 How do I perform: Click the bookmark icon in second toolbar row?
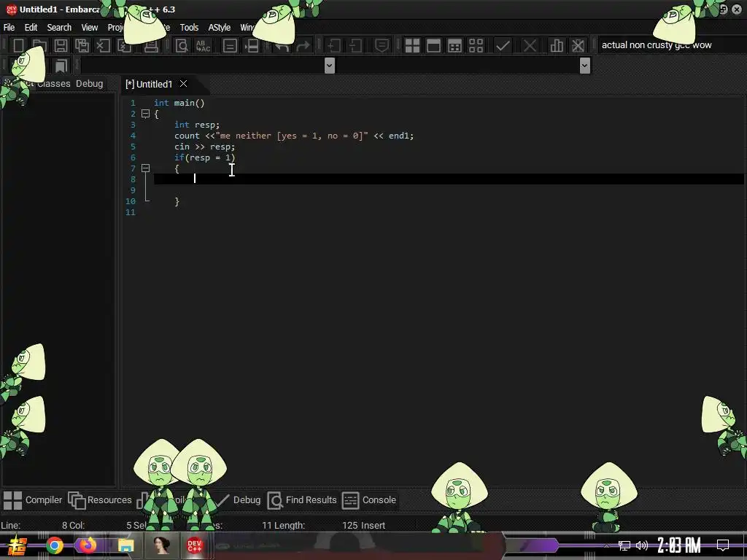(x=61, y=65)
